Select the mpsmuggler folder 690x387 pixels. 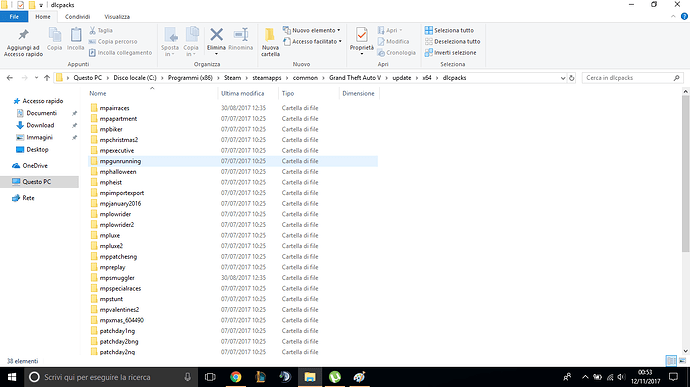click(x=233, y=278)
